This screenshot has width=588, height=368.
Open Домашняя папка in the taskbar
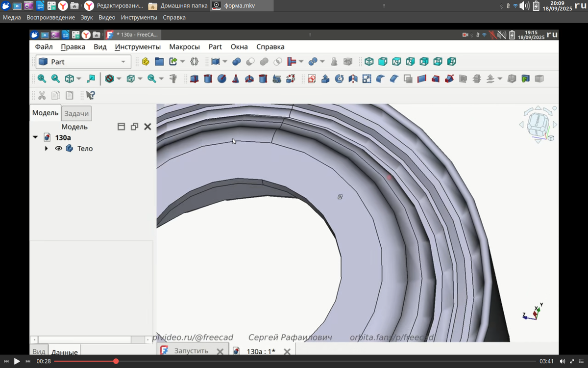point(178,6)
